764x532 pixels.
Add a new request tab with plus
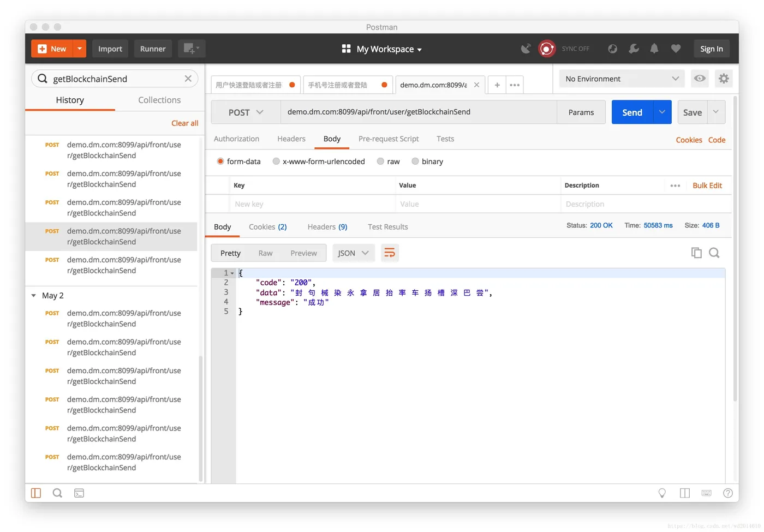[497, 85]
